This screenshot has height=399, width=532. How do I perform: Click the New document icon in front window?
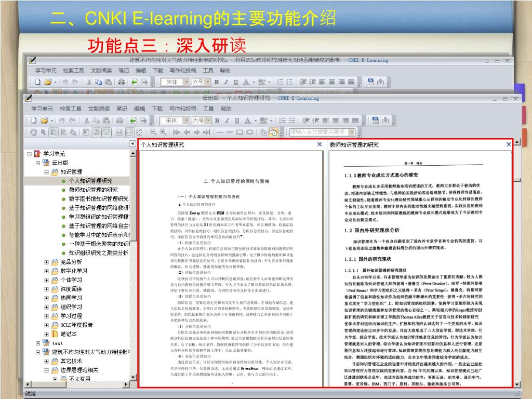click(34, 120)
